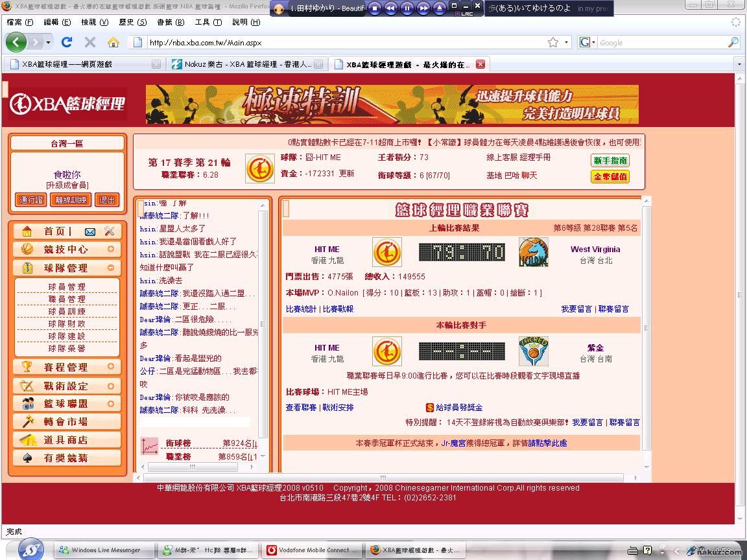Expand the 競技中心 menu section
Screen dimensions: 747x560
click(x=111, y=250)
